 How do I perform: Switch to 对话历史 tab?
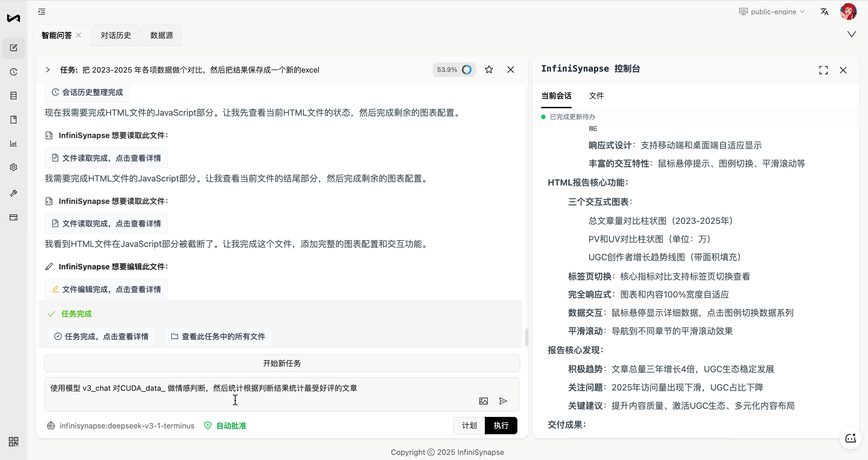[x=116, y=35]
